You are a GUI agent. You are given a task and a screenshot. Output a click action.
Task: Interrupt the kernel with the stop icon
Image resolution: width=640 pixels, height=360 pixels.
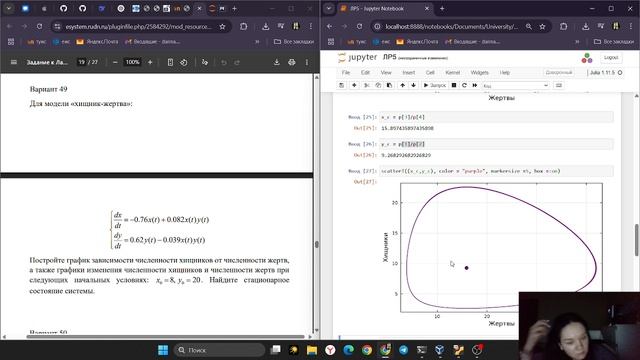pos(454,85)
